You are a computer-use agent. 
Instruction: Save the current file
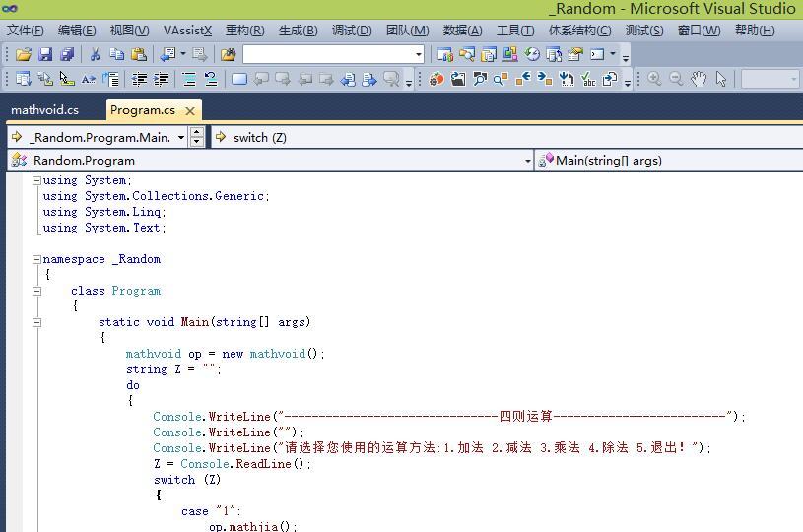coord(45,54)
